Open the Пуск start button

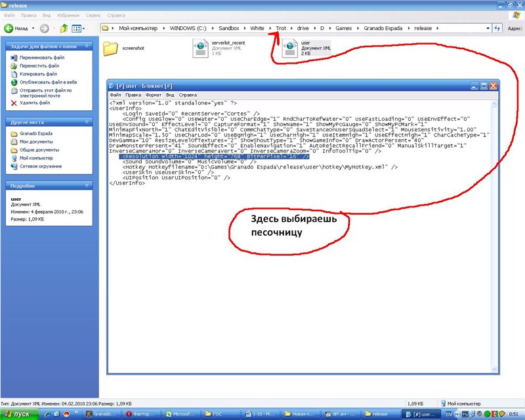(20, 414)
